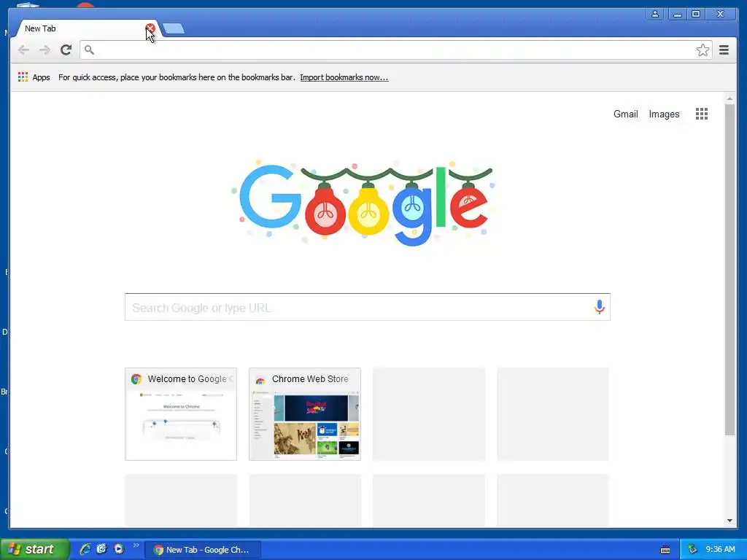Screen dimensions: 747x560
Task: Go back with the back arrow
Action: coord(23,50)
